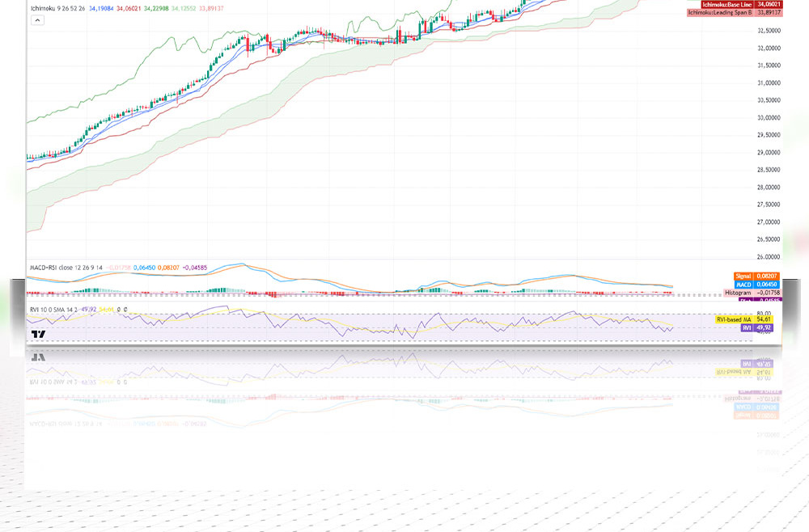Click the Ichimoku Base Line price label

point(735,4)
